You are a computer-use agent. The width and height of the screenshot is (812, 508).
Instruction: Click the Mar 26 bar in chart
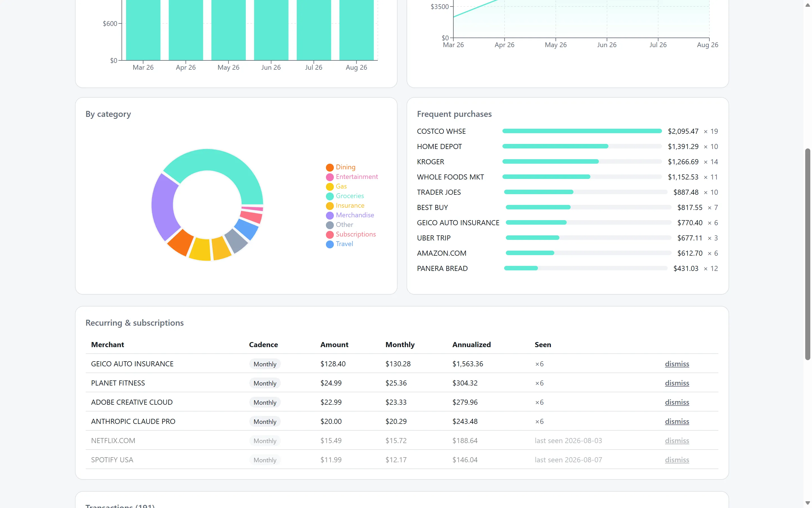[x=143, y=30]
